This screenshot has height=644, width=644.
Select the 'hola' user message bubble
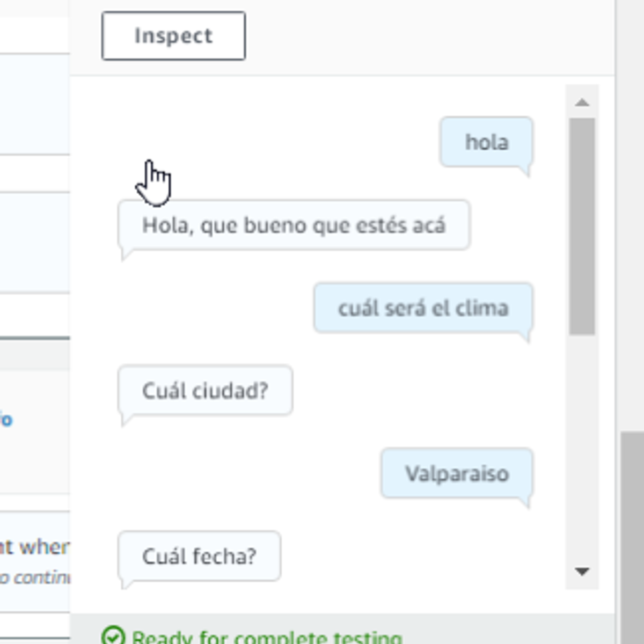[x=486, y=142]
